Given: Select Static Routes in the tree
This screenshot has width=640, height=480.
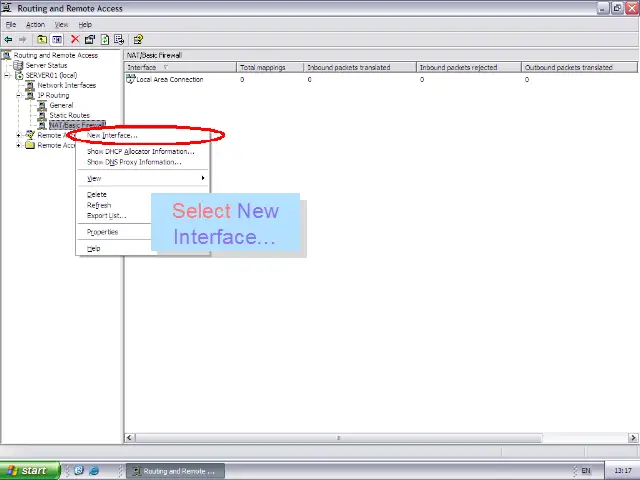Looking at the screenshot, I should 69,116.
